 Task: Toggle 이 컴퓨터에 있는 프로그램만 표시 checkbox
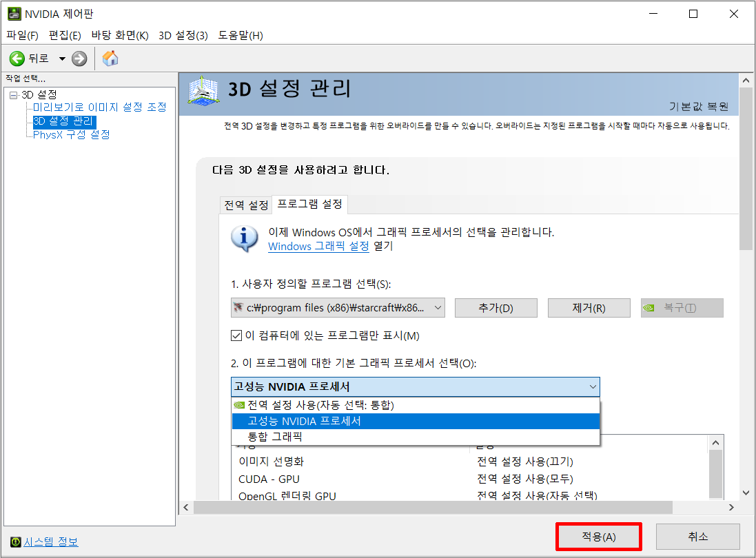click(236, 335)
